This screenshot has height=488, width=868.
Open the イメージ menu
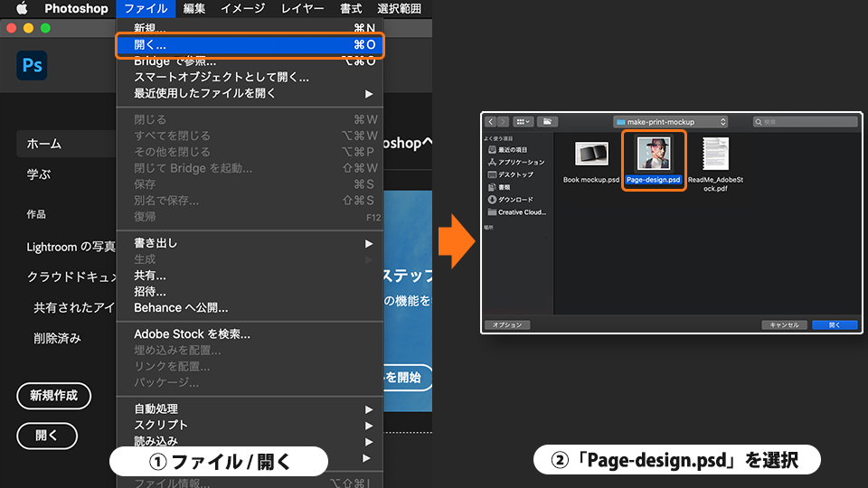click(243, 8)
